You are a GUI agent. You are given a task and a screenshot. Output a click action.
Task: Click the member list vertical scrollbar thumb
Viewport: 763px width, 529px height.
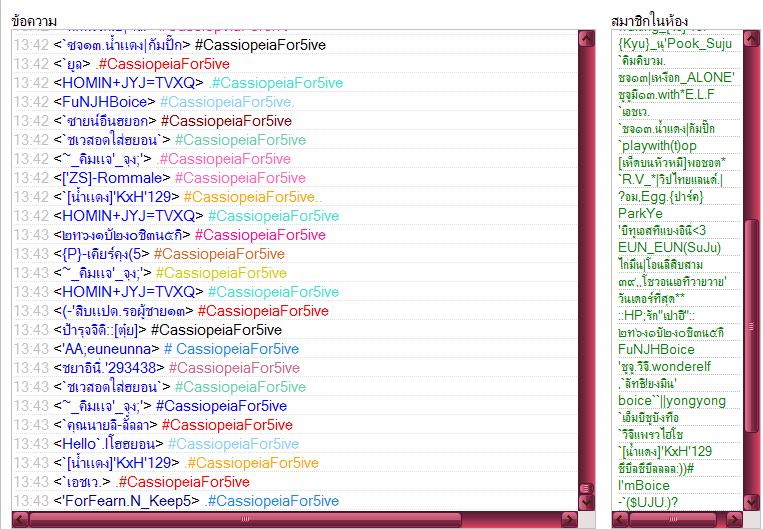coord(752,326)
